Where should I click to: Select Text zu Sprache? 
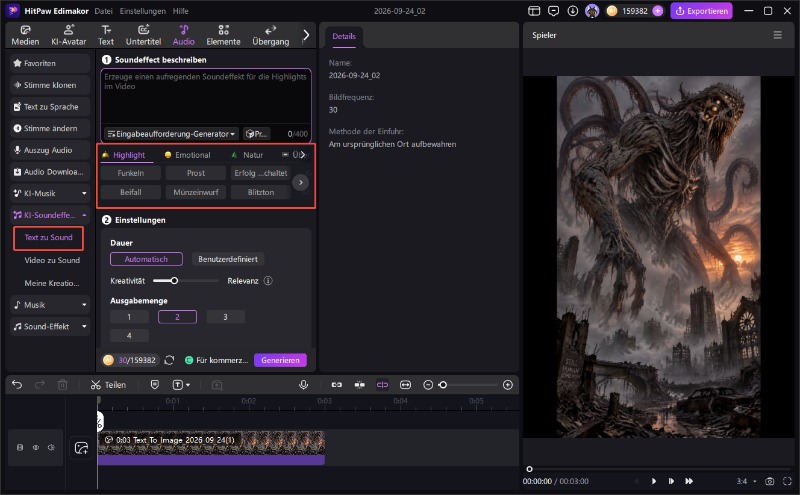[x=50, y=107]
